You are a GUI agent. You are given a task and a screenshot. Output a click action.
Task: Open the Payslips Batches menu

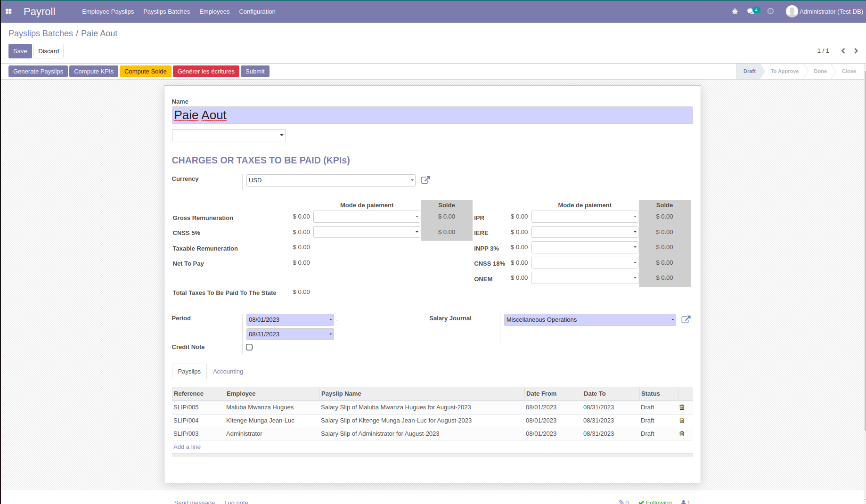point(166,11)
